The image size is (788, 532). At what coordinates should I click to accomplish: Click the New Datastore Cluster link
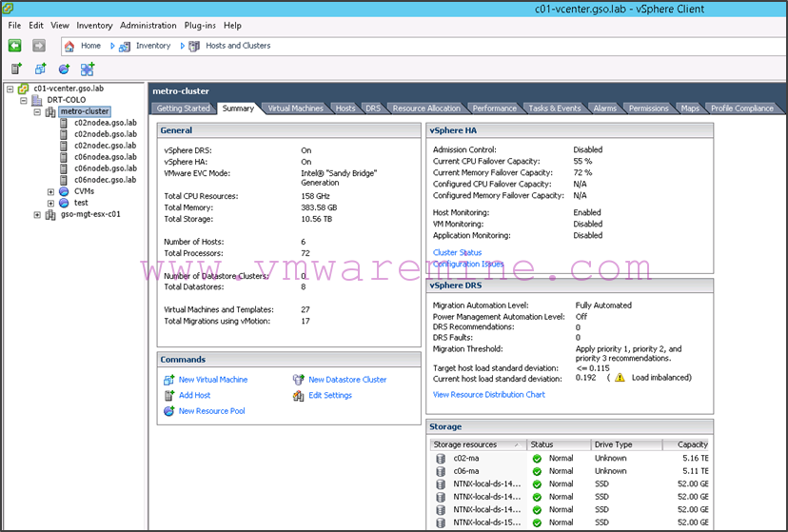(347, 380)
